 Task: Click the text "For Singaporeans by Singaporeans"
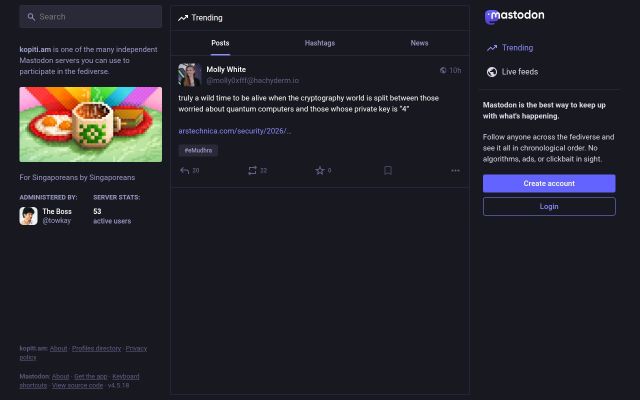click(x=77, y=178)
